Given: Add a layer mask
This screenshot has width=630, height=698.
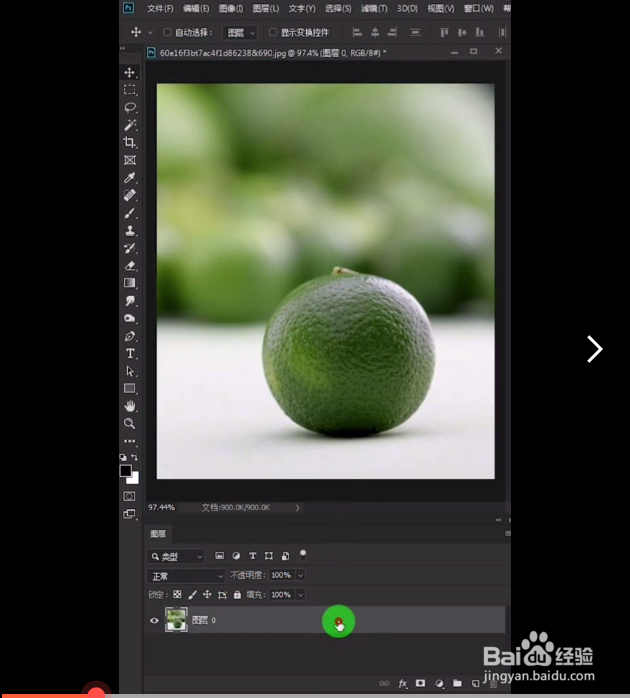Looking at the screenshot, I should 420,683.
